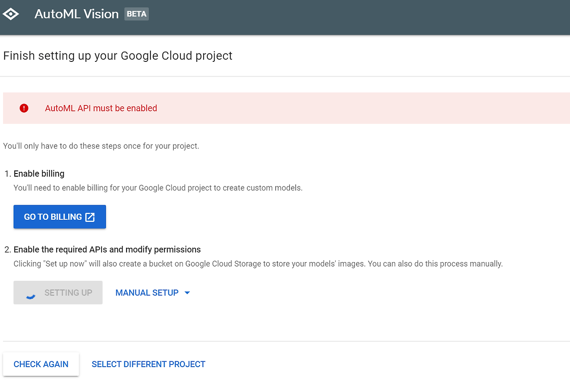Click the BETA badge in header
This screenshot has height=392, width=570.
[136, 14]
